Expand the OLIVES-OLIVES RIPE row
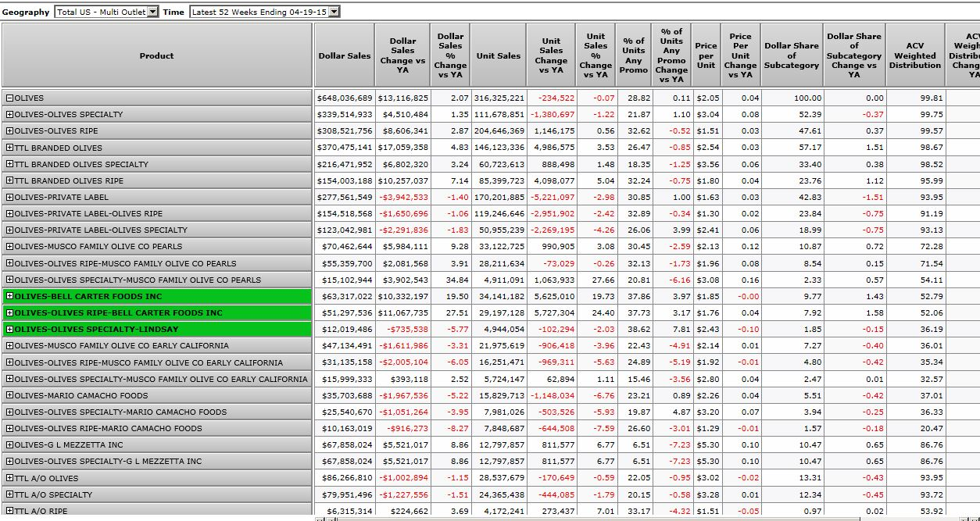Image resolution: width=980 pixels, height=521 pixels. click(x=9, y=131)
